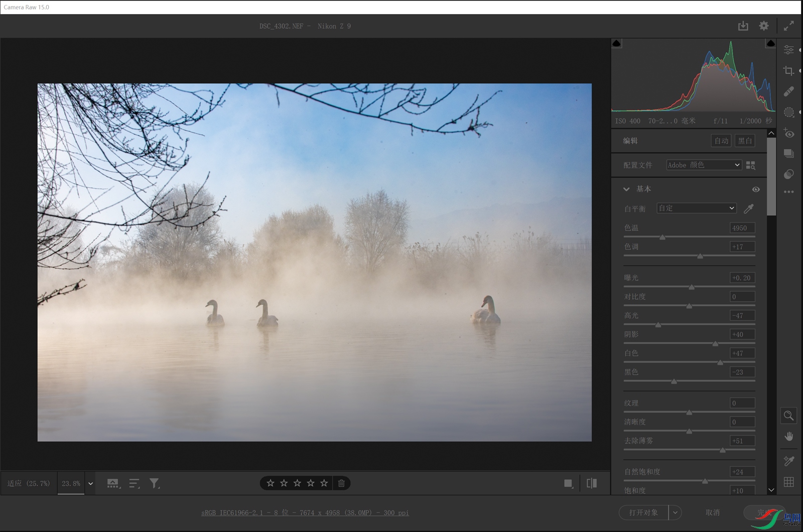Viewport: 803px width, 532px height.
Task: Open the sRGB workflow options link
Action: pyautogui.click(x=305, y=512)
